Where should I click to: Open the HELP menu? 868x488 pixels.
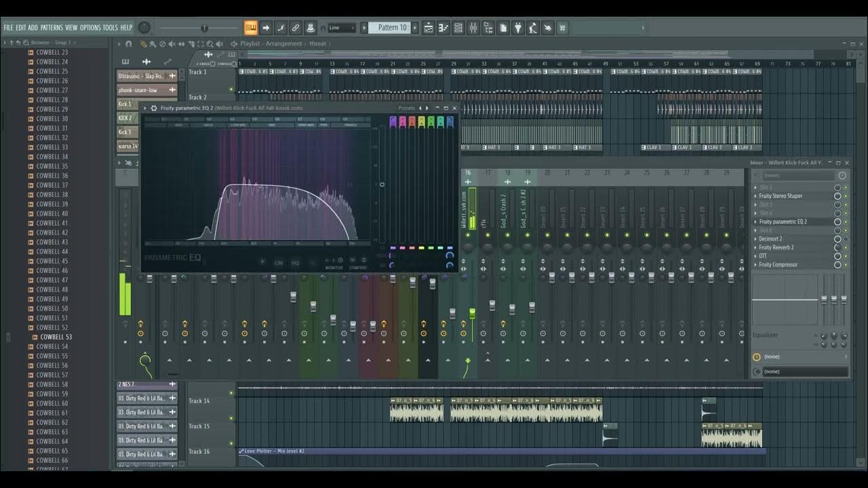[x=126, y=28]
